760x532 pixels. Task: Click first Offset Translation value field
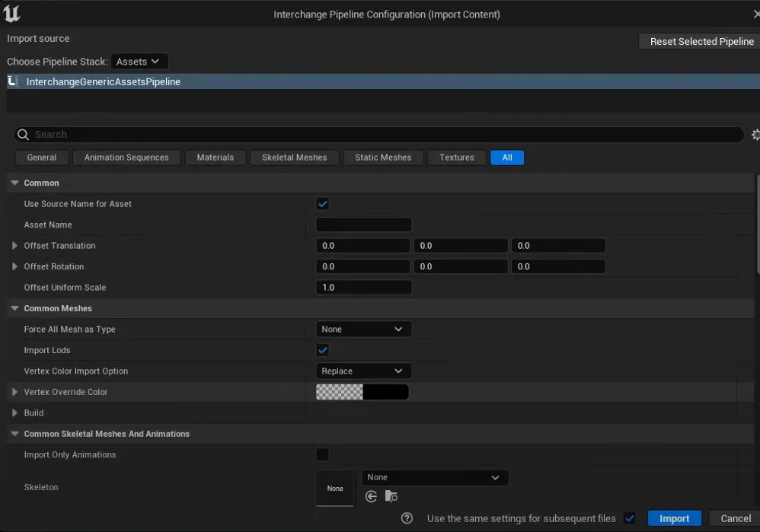click(363, 246)
